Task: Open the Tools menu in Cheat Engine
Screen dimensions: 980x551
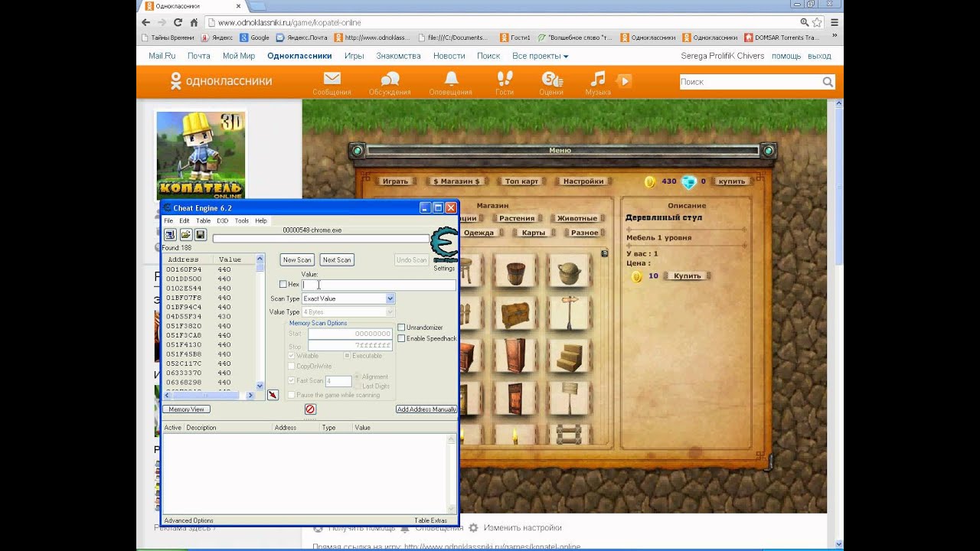Action: [242, 220]
